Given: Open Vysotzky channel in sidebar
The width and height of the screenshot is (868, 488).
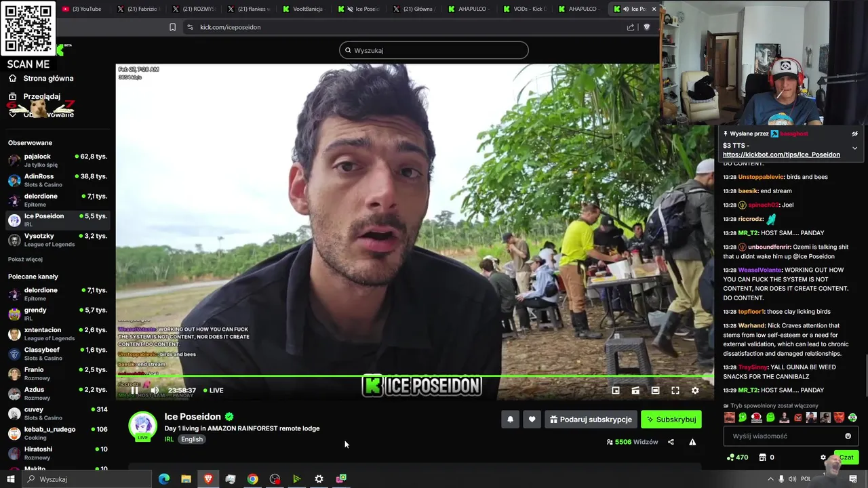Looking at the screenshot, I should click(58, 240).
